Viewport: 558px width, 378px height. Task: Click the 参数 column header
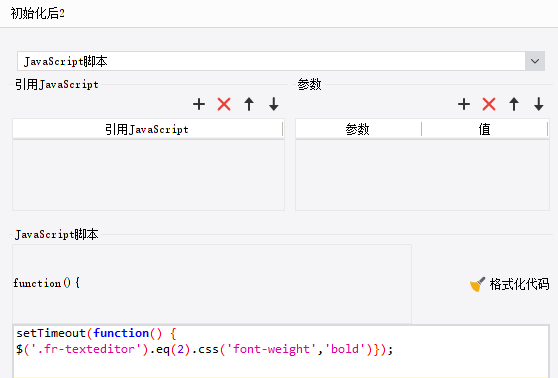(x=358, y=129)
